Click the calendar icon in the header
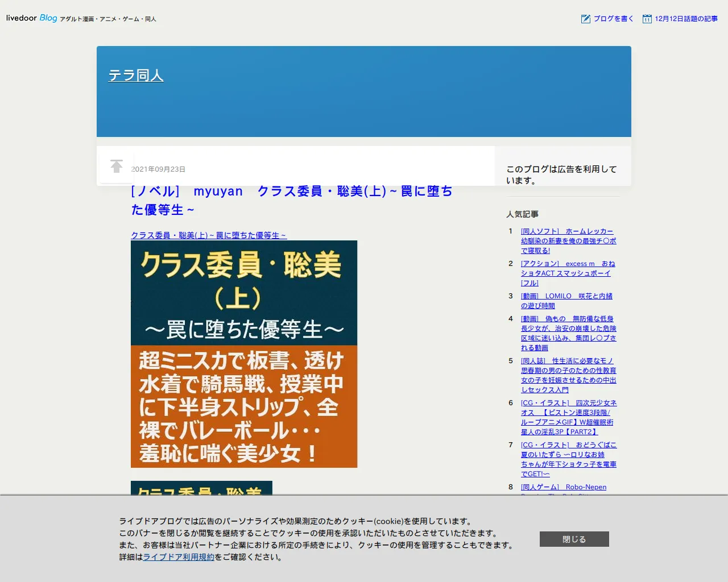This screenshot has height=582, width=728. click(x=647, y=19)
